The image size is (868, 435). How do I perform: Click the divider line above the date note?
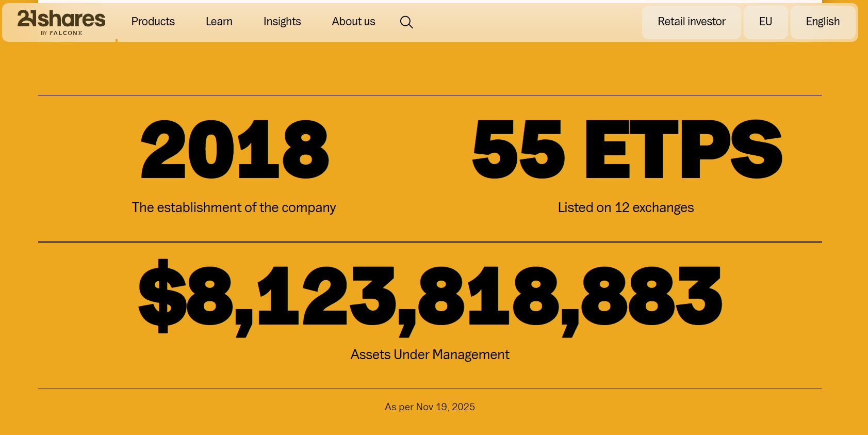[430, 389]
